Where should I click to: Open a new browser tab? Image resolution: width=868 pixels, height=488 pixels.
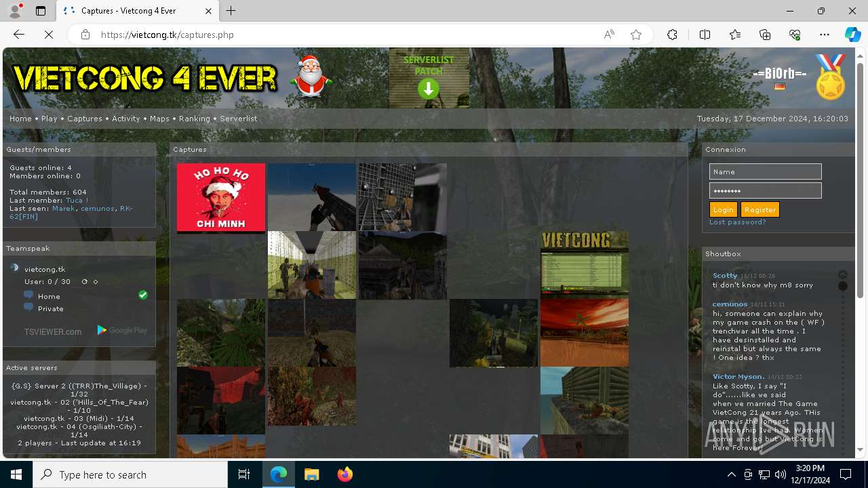click(x=231, y=11)
